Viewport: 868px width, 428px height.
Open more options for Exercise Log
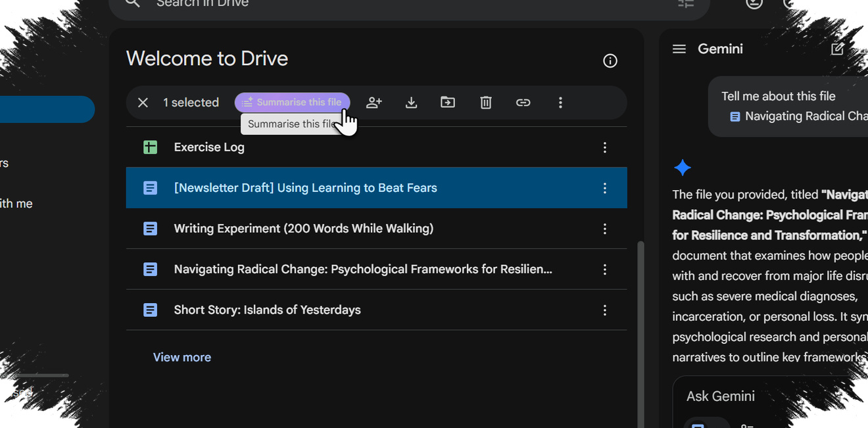coord(605,148)
